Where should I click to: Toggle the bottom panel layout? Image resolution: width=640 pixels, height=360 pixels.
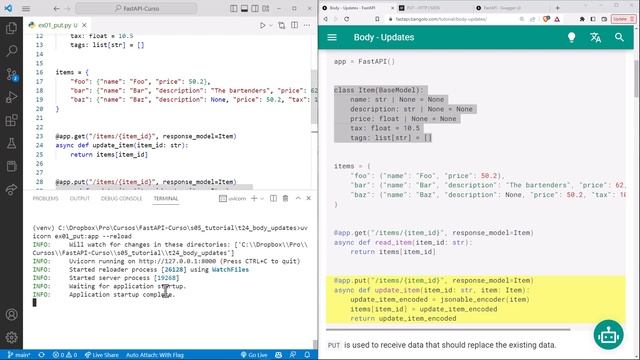tap(244, 9)
